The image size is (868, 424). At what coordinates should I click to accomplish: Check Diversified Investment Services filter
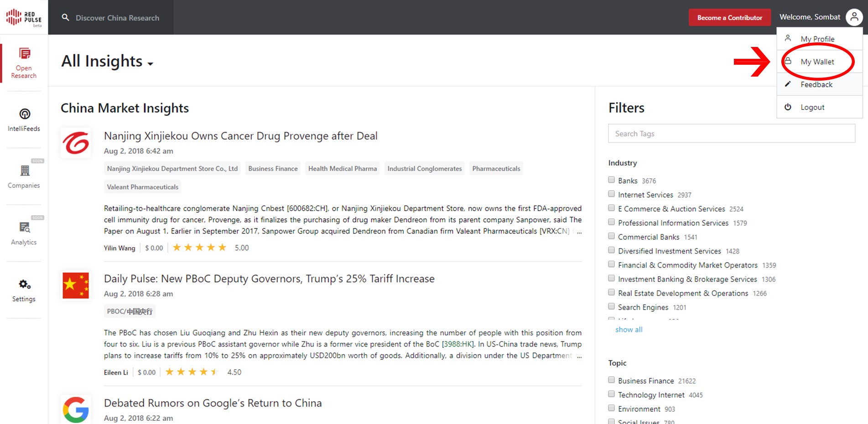(x=611, y=250)
